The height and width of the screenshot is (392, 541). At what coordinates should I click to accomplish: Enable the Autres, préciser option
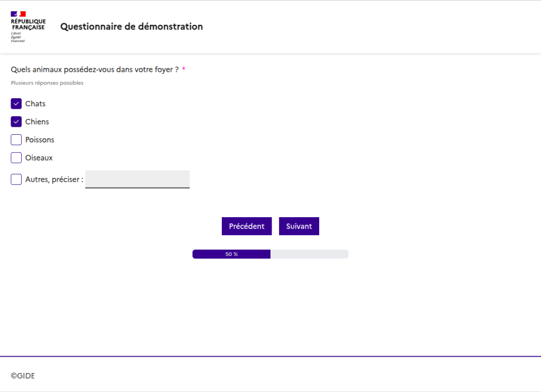[x=16, y=179]
